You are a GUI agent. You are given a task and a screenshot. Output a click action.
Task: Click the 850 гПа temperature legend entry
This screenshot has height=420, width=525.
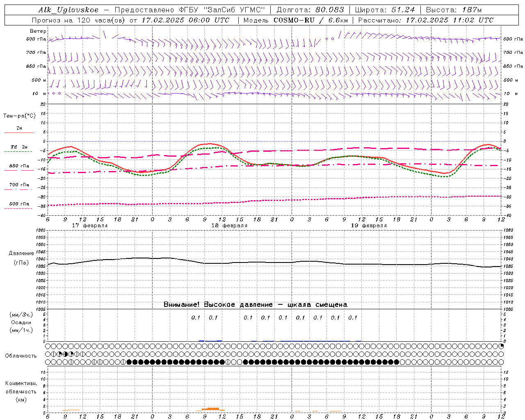coord(19,166)
